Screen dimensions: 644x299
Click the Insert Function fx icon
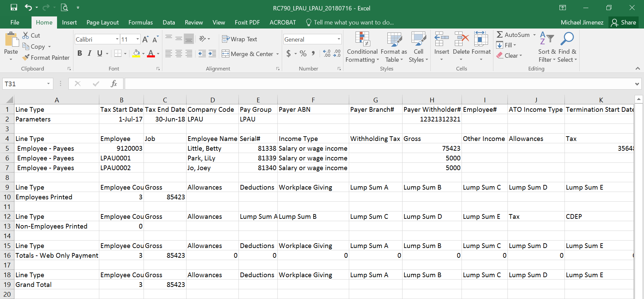click(x=114, y=84)
